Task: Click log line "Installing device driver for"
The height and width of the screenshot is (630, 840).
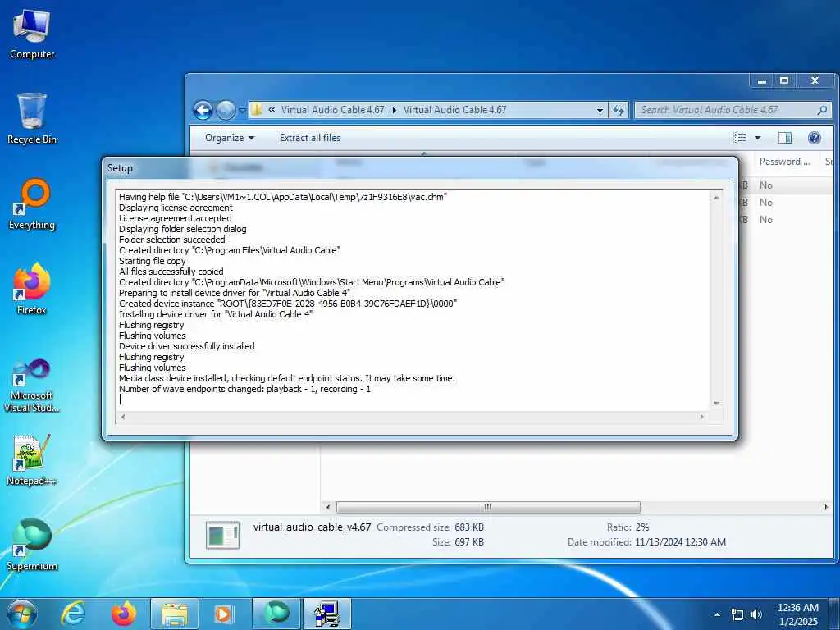Action: [216, 314]
